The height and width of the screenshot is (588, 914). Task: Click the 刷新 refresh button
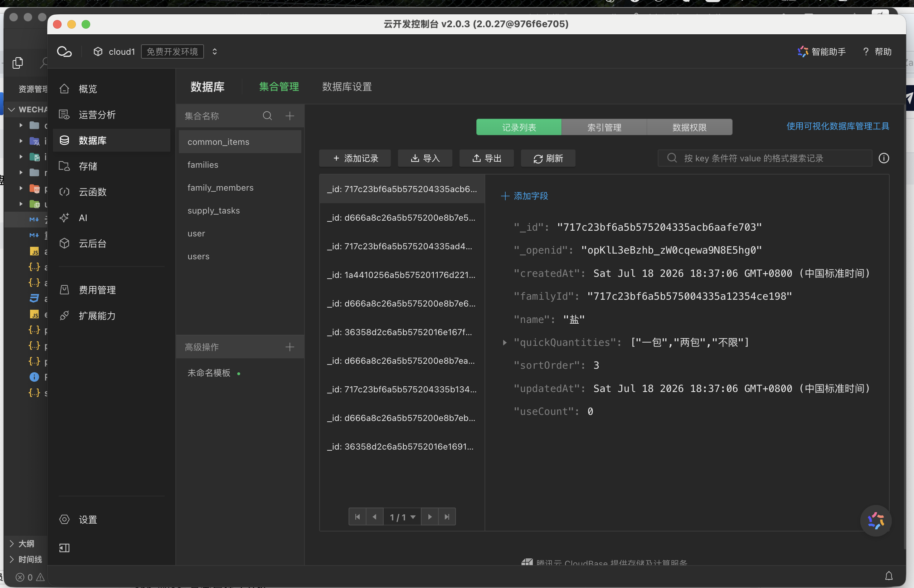[548, 158]
